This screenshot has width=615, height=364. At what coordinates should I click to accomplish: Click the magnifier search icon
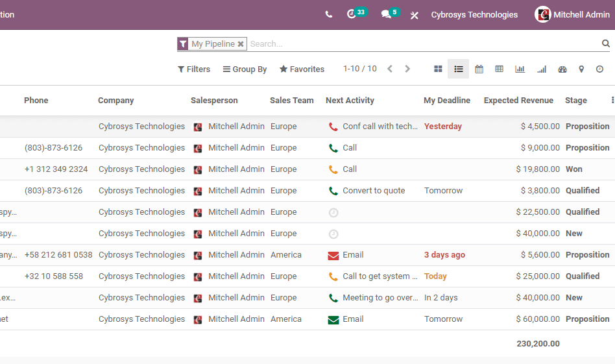605,43
